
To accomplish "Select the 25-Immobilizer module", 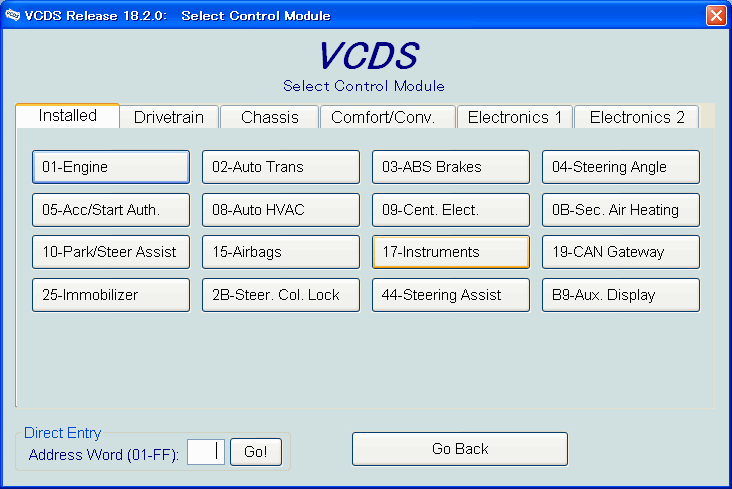I will click(x=111, y=295).
